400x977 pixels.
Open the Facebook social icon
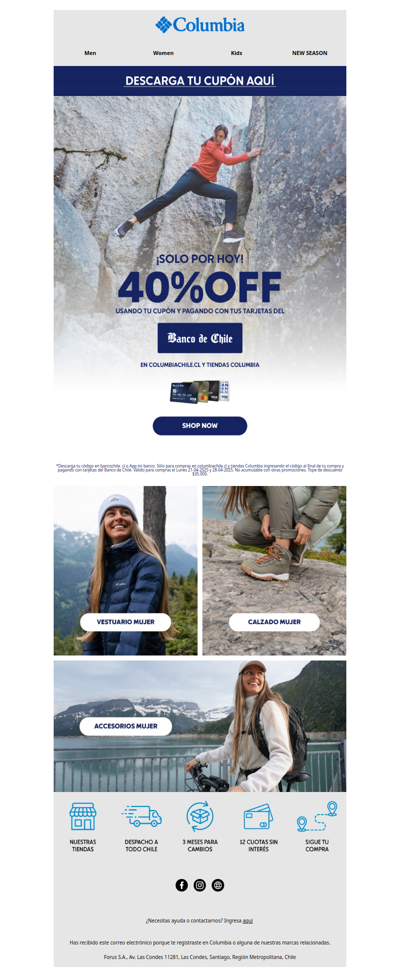181,885
